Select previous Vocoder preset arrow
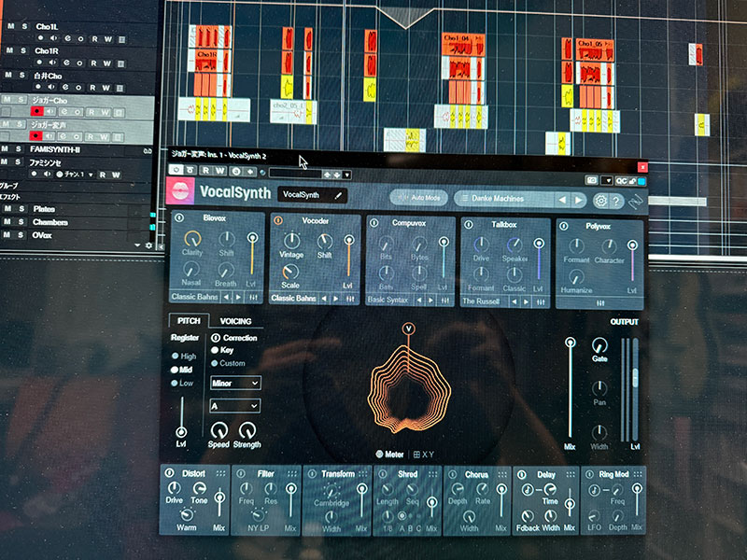Screen dimensions: 747x560 click(324, 299)
